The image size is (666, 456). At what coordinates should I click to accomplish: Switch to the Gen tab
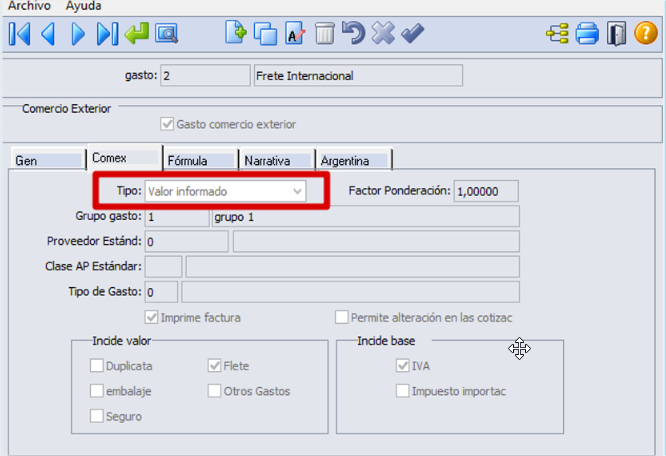(x=48, y=160)
